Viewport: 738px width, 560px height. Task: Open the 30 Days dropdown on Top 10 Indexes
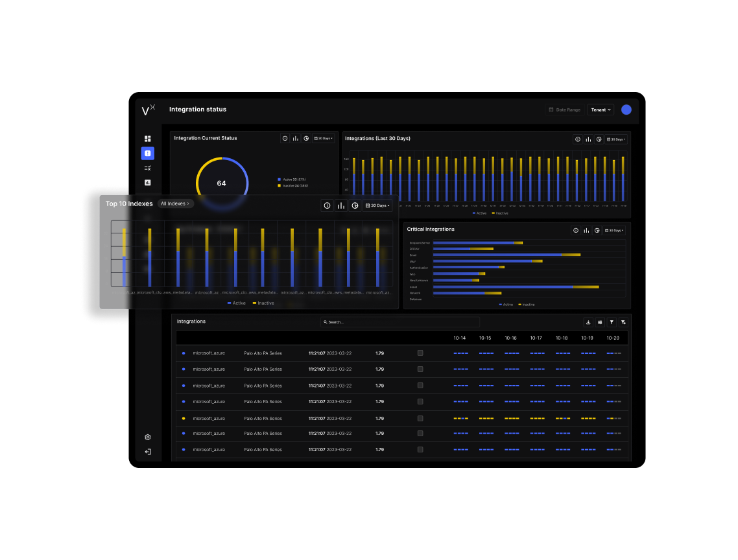378,205
